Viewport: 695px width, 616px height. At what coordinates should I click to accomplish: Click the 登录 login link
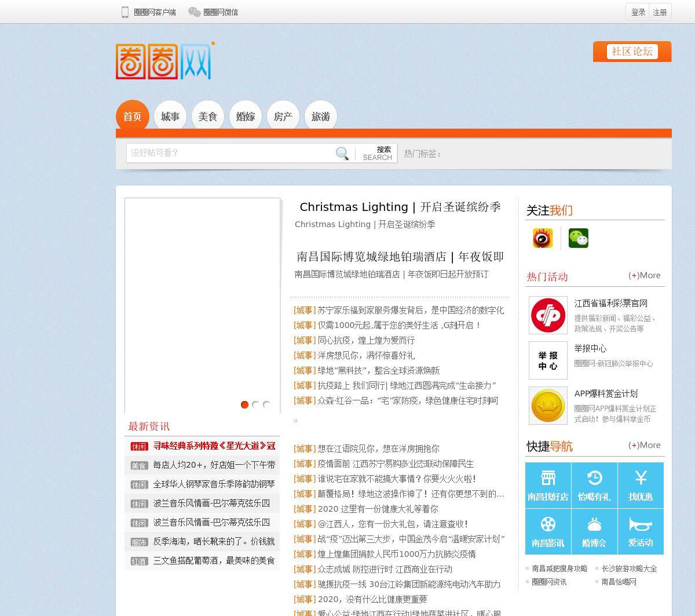(x=638, y=12)
